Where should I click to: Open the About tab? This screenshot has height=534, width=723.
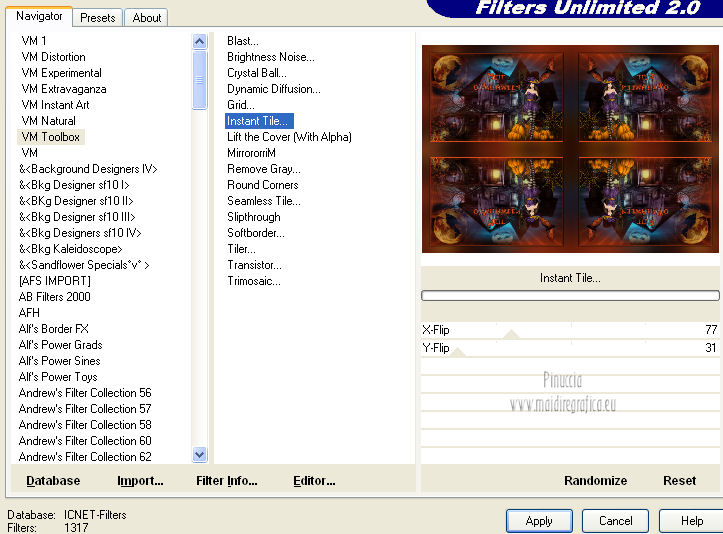click(147, 18)
